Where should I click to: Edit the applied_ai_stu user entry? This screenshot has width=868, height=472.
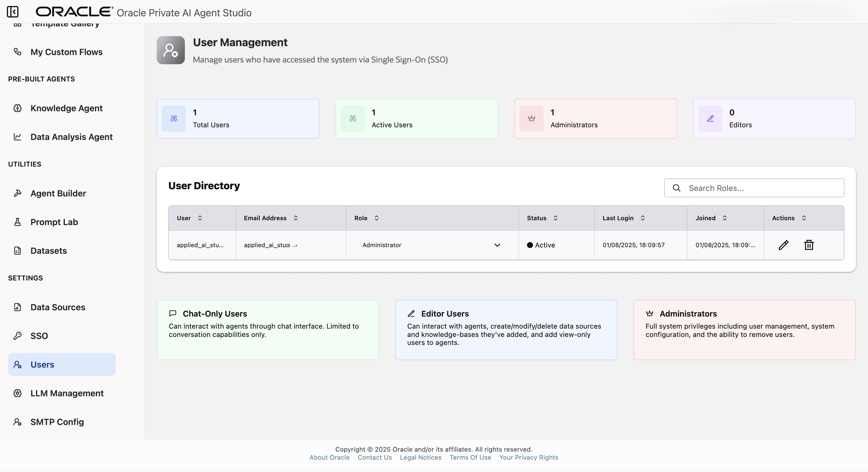tap(783, 245)
